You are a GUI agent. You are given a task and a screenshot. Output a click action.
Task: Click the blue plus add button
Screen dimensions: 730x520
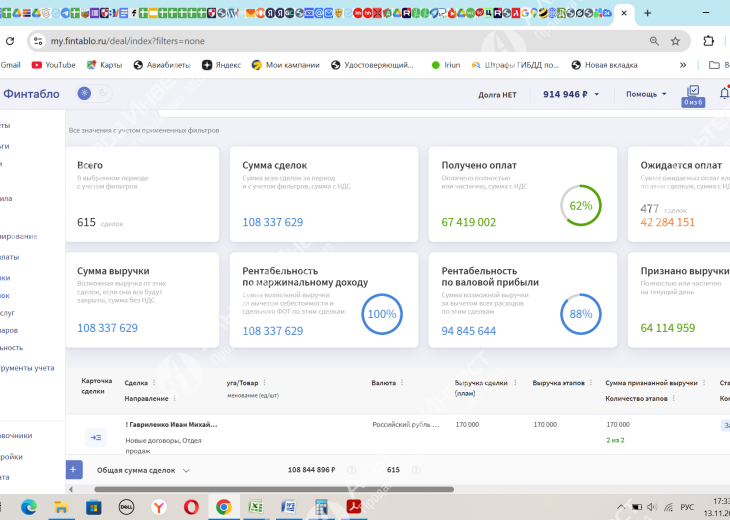tap(73, 469)
